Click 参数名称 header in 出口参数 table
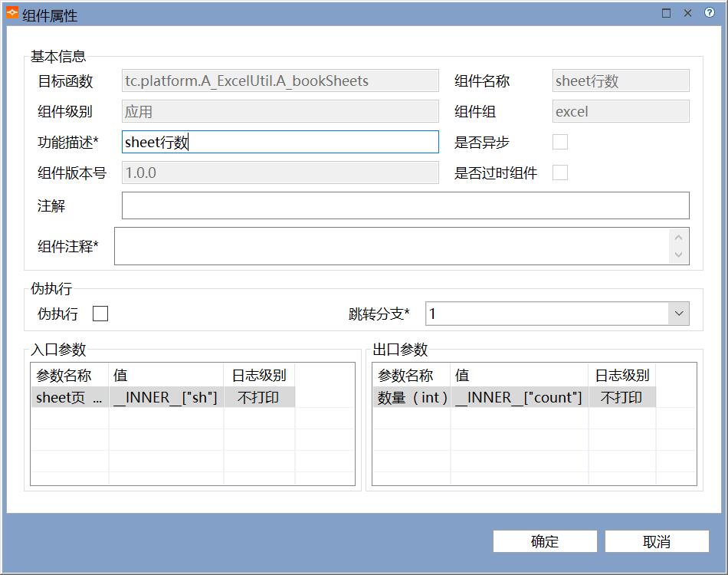728x575 pixels. coord(412,375)
